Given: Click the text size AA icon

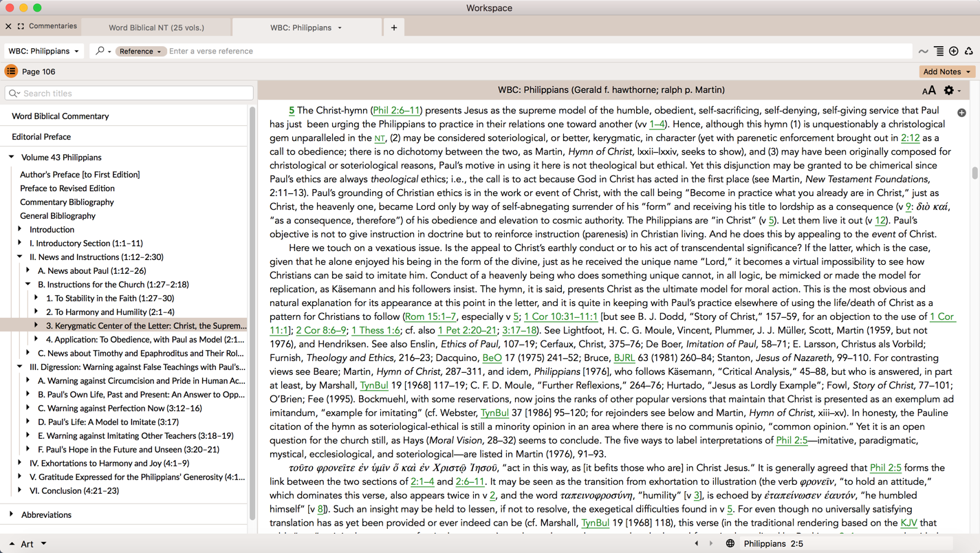Looking at the screenshot, I should point(928,91).
